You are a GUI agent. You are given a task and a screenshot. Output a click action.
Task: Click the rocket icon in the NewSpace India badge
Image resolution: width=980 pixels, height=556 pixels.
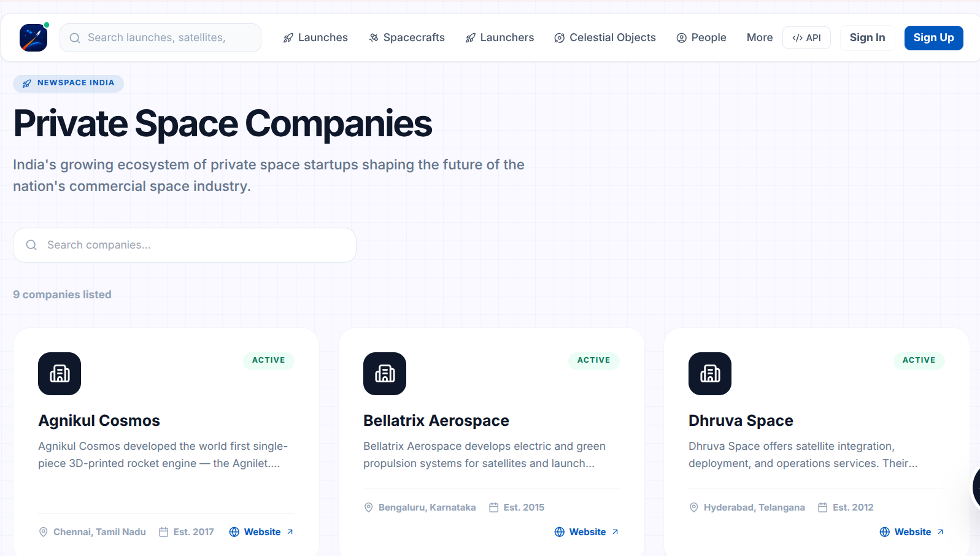(x=27, y=83)
